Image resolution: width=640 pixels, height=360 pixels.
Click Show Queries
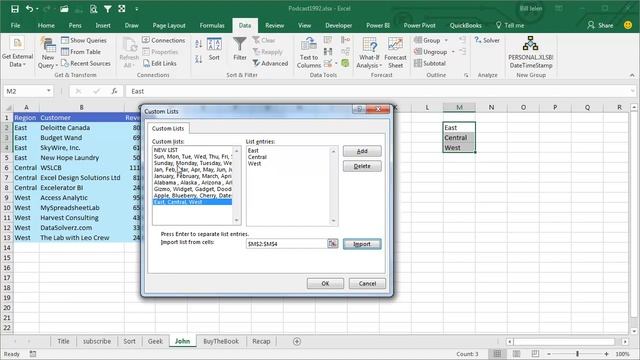pos(84,40)
